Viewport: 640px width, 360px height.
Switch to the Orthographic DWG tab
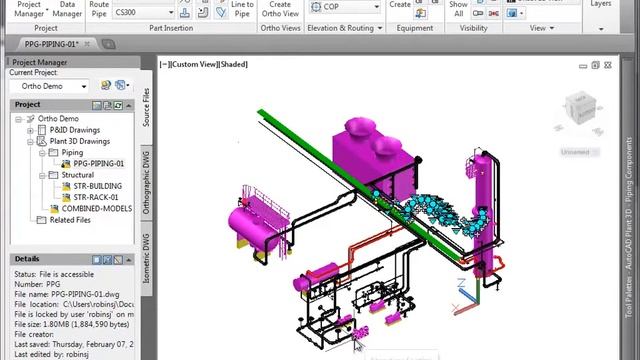pos(147,183)
